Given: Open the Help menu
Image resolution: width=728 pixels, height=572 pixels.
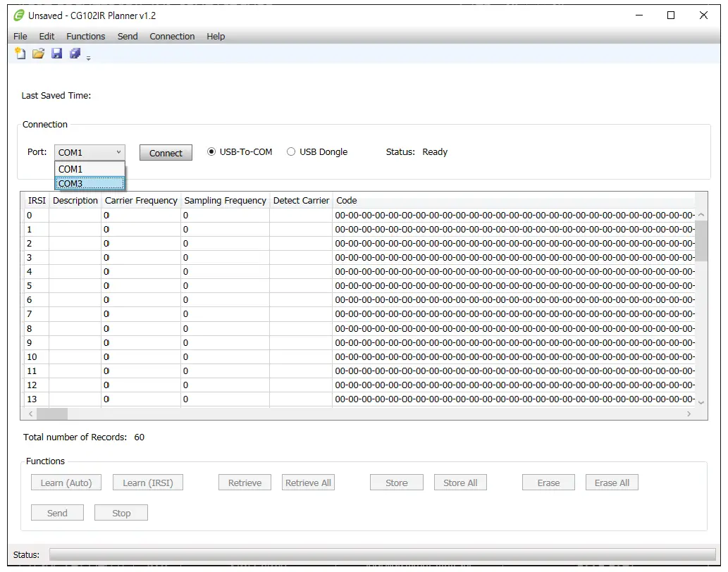Looking at the screenshot, I should (216, 36).
